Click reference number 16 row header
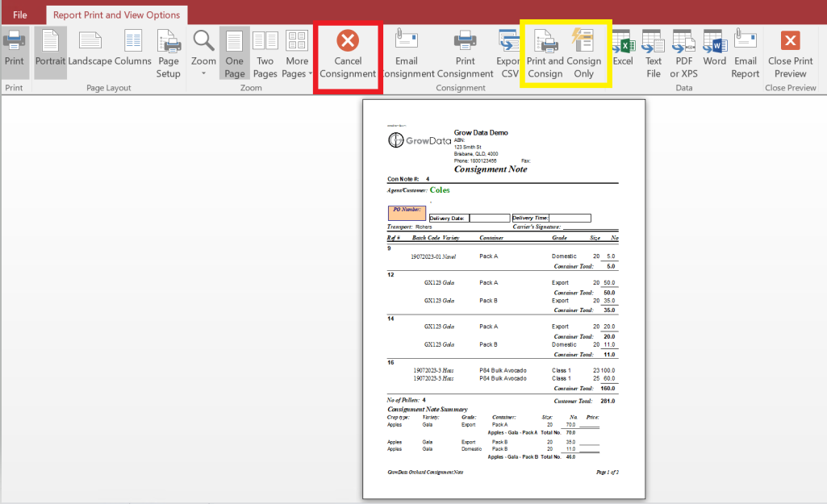The image size is (827, 504). [x=391, y=363]
